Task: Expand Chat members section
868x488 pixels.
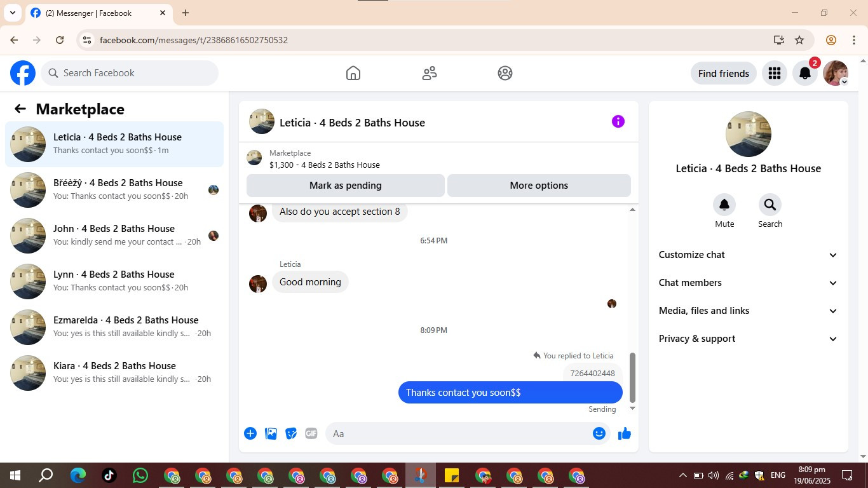Action: click(749, 283)
